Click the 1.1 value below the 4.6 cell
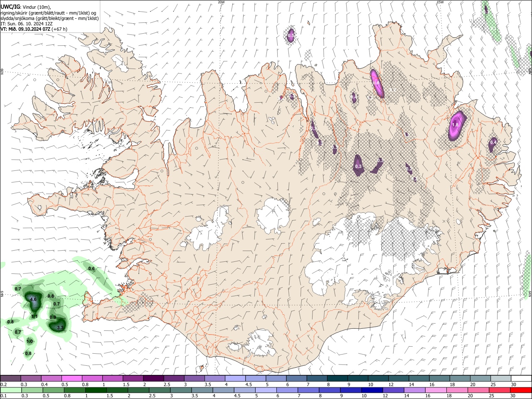 (x=35, y=316)
